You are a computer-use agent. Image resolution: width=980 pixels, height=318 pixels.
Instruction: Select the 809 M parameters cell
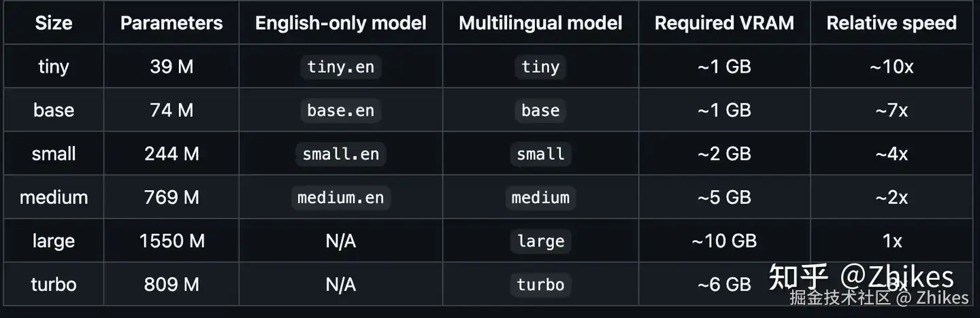coord(171,284)
